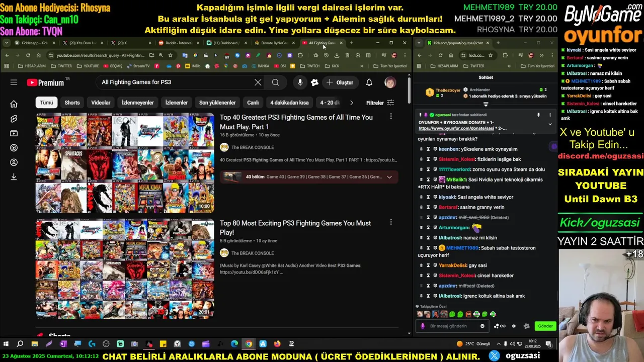Open more options for Top 80 video
Screen dimensions: 644x362
pyautogui.click(x=390, y=222)
